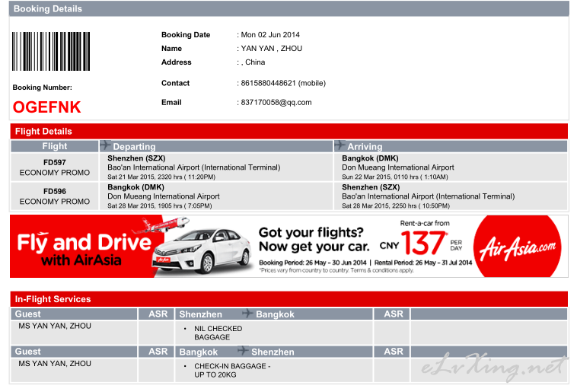The image size is (577, 392).
Task: Click the Flight Details section header
Action: point(288,132)
